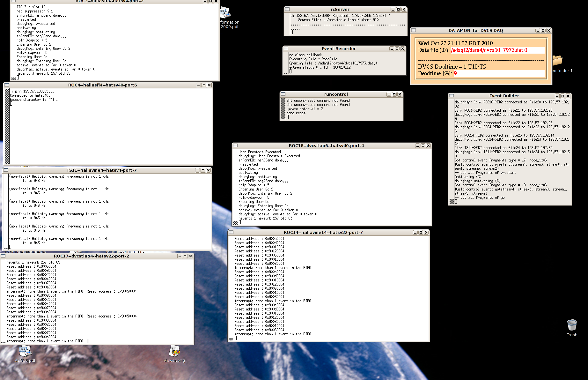This screenshot has height=380, width=588.
Task: Click 'Connected to hatsv40.' in ROC4 terminal
Action: pos(30,95)
